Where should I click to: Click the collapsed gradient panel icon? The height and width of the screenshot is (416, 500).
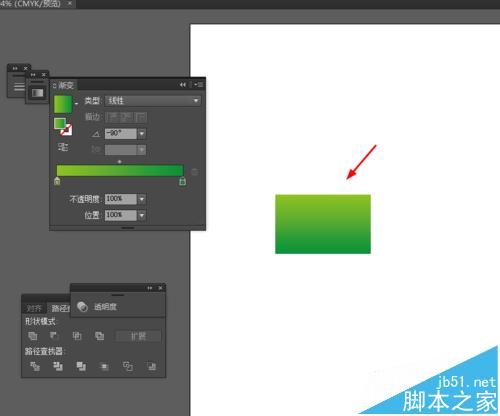[x=38, y=93]
